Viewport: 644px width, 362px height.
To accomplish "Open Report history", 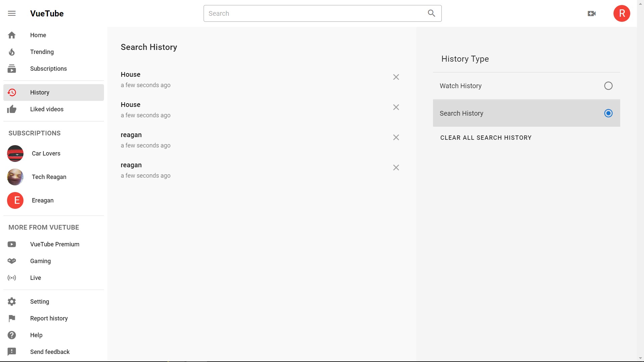I will [49, 318].
